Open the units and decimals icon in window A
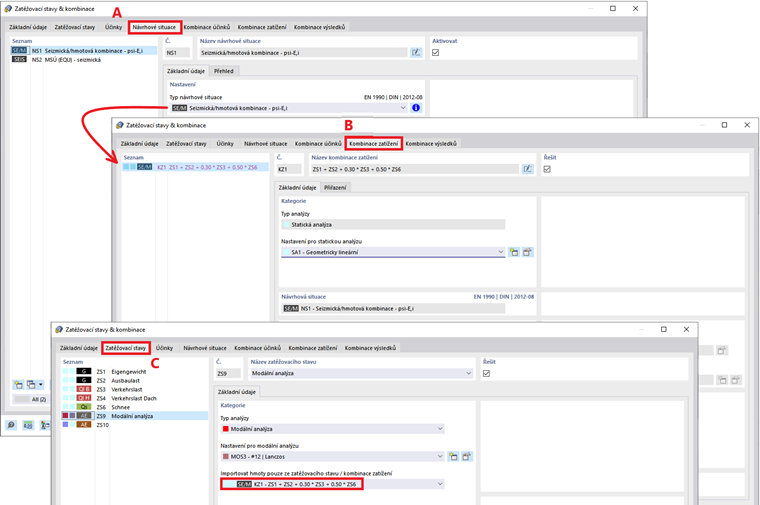Viewport: 760px width, 505px height. [x=28, y=425]
